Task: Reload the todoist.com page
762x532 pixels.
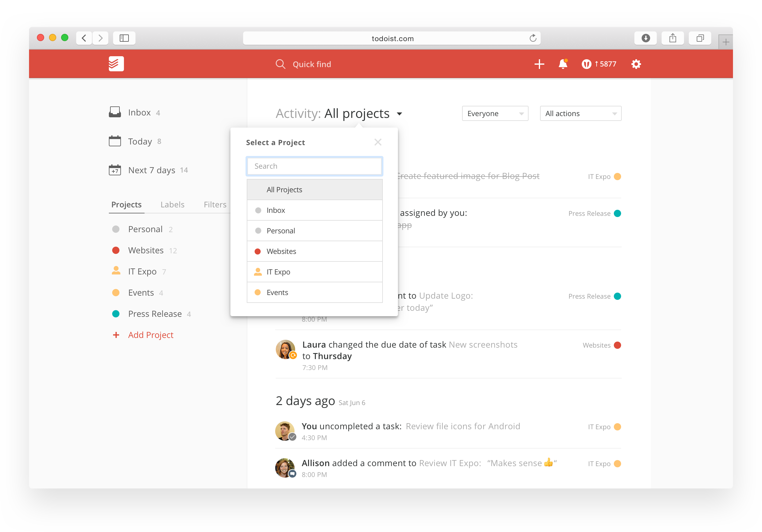Action: [533, 38]
